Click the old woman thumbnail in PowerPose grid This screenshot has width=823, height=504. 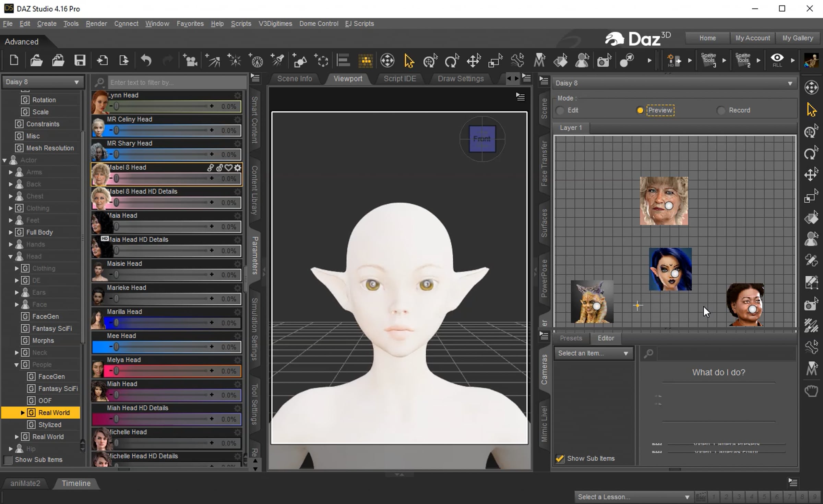tap(664, 201)
